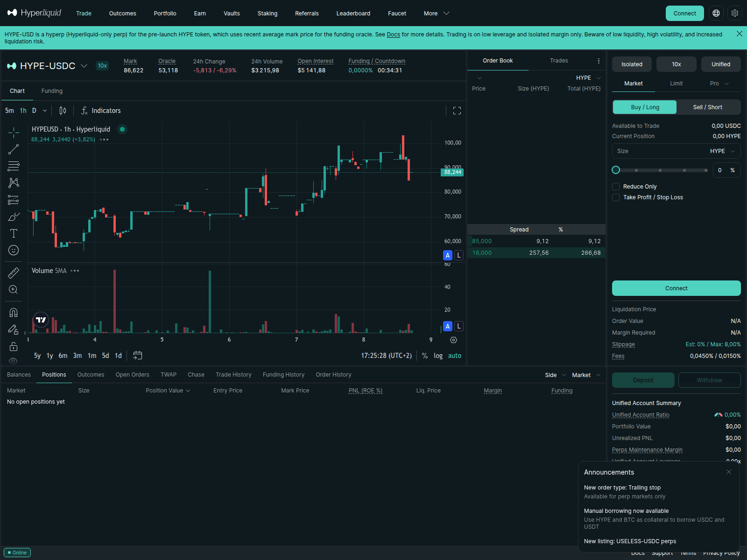Select the ruler measure tool

tap(14, 273)
